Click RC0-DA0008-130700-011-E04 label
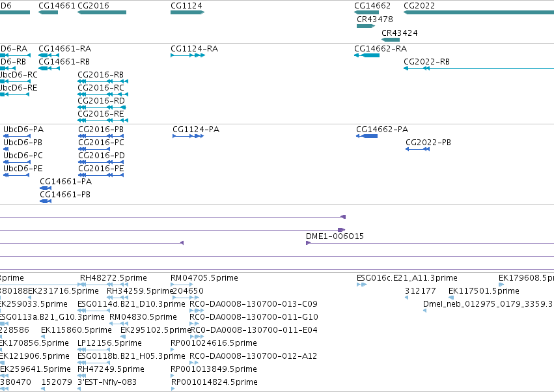Viewport: 554px width, 392px height. (254, 330)
